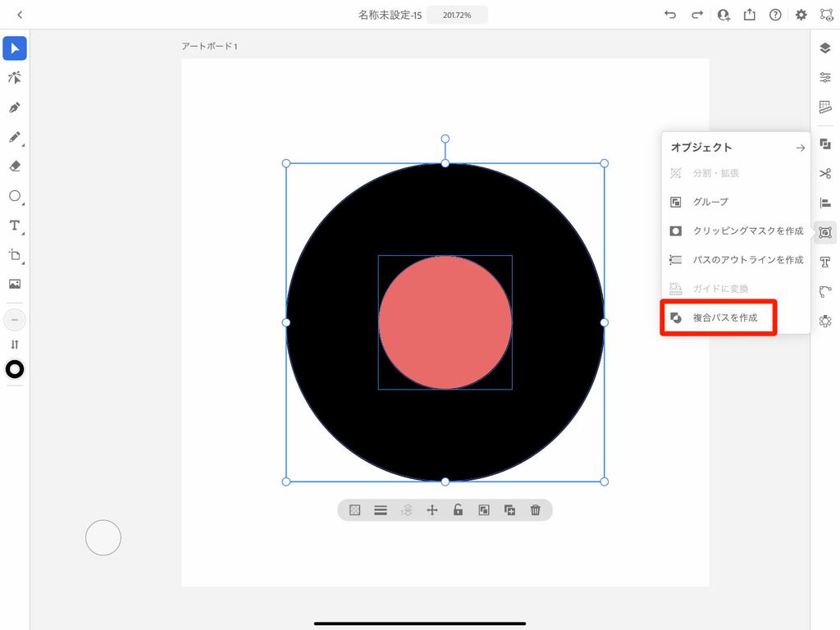The width and height of the screenshot is (840, 630).
Task: Open the Repeat panel icon
Action: click(825, 321)
